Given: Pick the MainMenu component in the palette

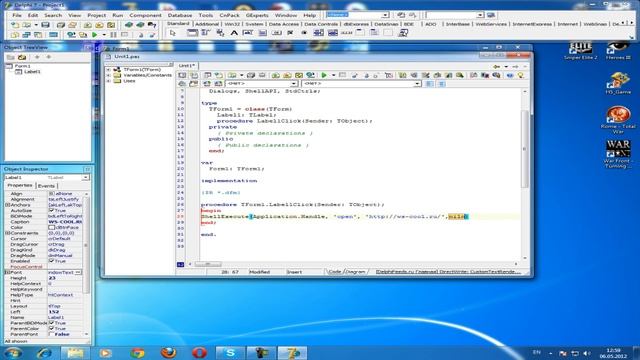Looking at the screenshot, I should 206,33.
